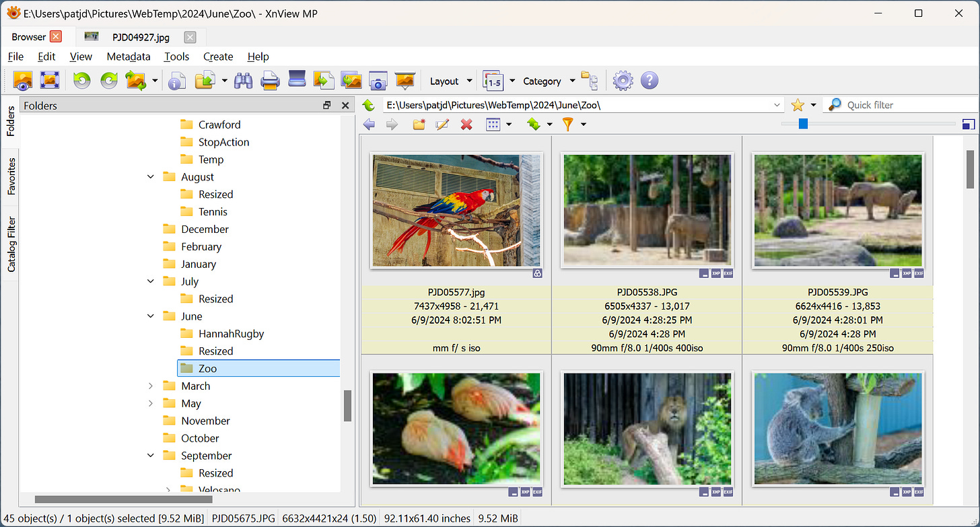Expand the May folder

coord(151,403)
